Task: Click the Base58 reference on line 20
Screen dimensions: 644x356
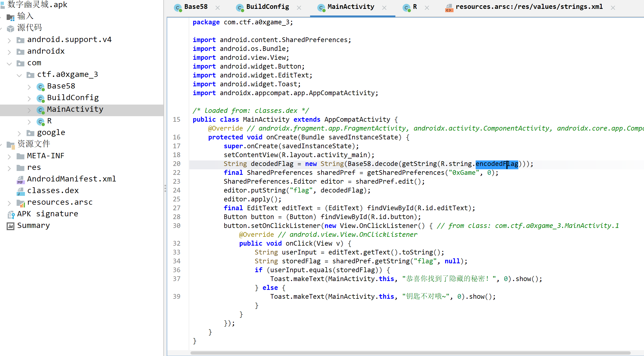Action: click(359, 164)
